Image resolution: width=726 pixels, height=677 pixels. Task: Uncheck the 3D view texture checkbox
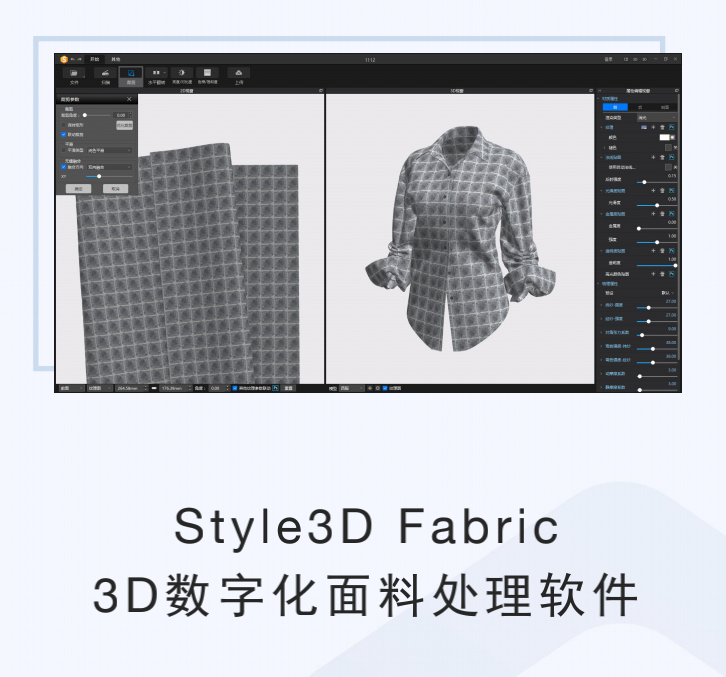pos(385,388)
